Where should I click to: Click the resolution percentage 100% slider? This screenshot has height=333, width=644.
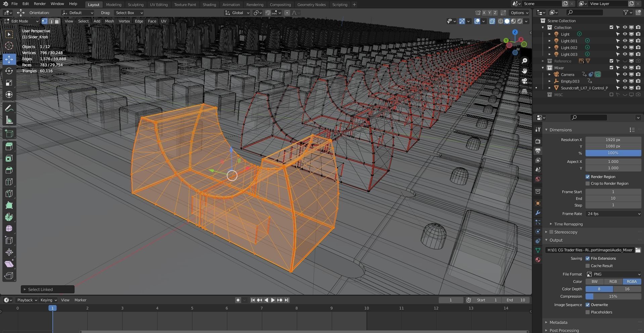point(613,153)
